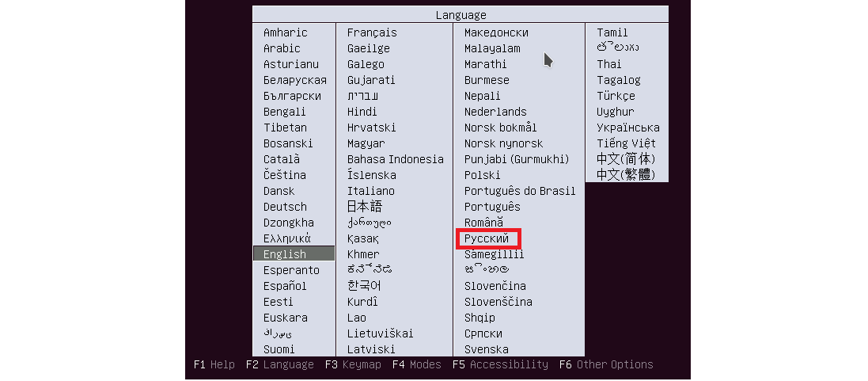The height and width of the screenshot is (381, 868).
Task: Pick Українська language entry
Action: [x=627, y=128]
